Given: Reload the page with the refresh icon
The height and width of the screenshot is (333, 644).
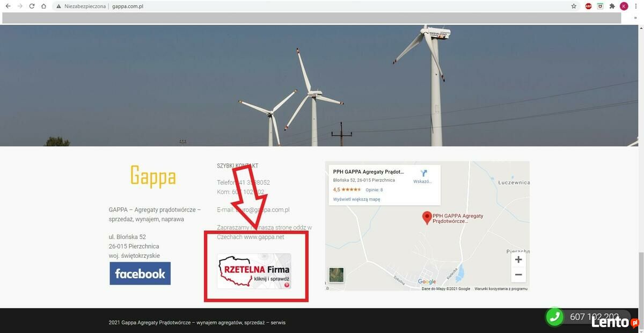Looking at the screenshot, I should click(32, 6).
